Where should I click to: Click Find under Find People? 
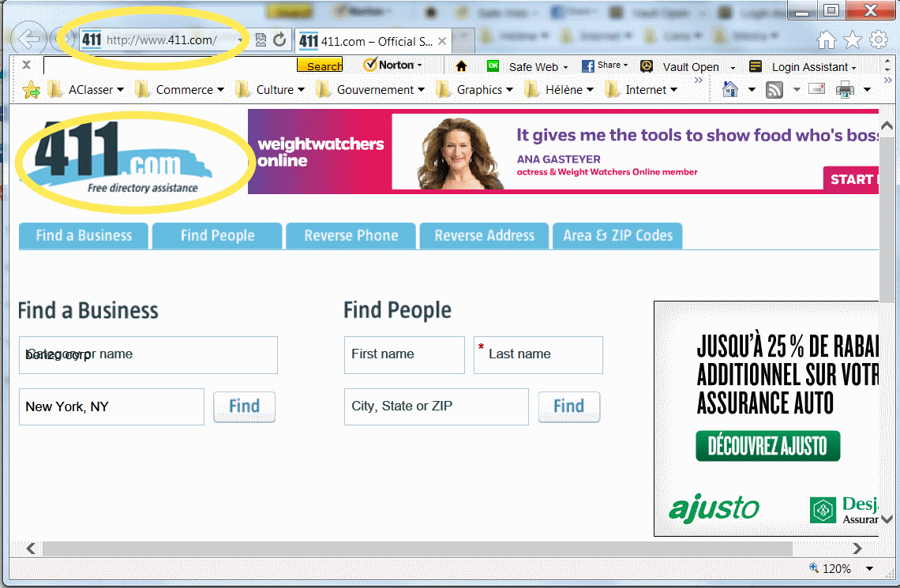(568, 406)
